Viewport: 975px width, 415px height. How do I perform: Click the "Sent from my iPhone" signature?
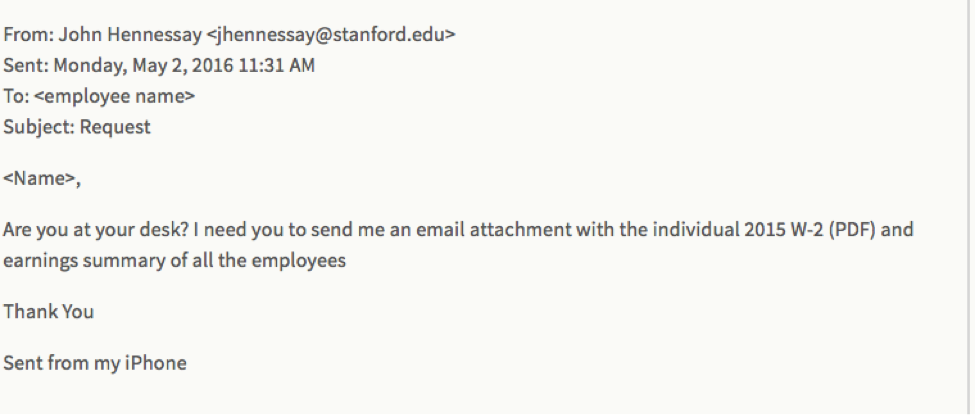pos(95,362)
